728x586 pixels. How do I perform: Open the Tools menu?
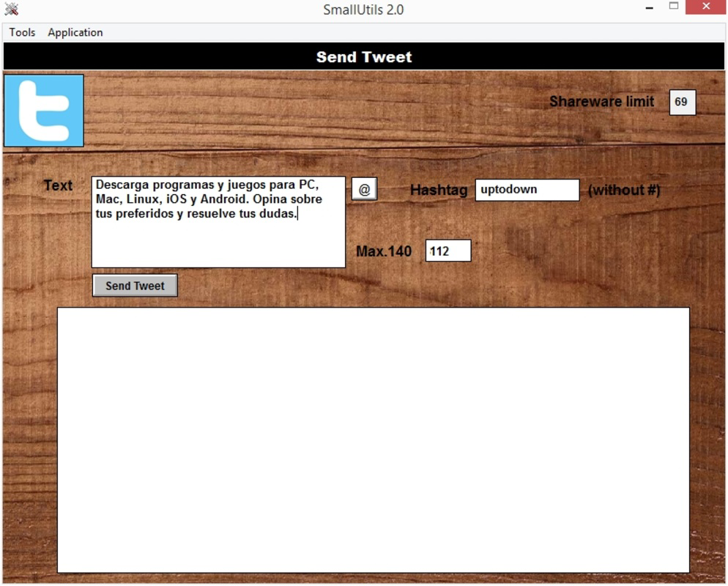pos(22,32)
